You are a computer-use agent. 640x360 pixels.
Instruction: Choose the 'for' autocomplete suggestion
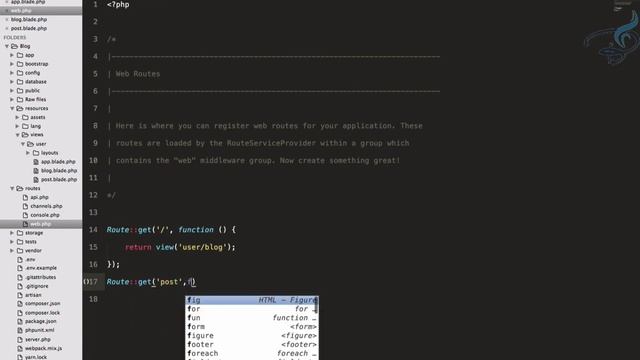click(252, 309)
